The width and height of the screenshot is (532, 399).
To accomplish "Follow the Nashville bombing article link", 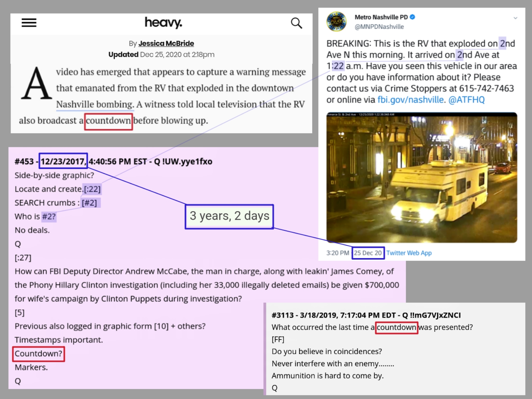I will tap(95, 104).
